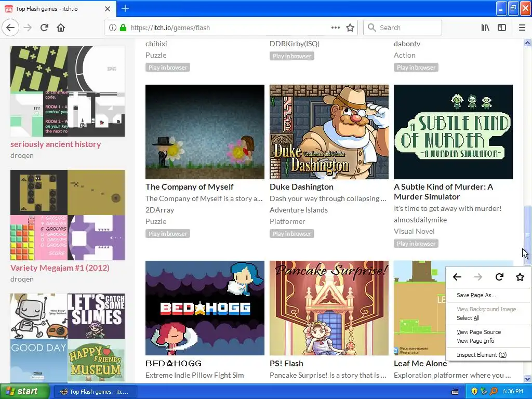This screenshot has width=532, height=399.
Task: Click Play in browser under Subtle Kind of Murder
Action: click(x=416, y=244)
